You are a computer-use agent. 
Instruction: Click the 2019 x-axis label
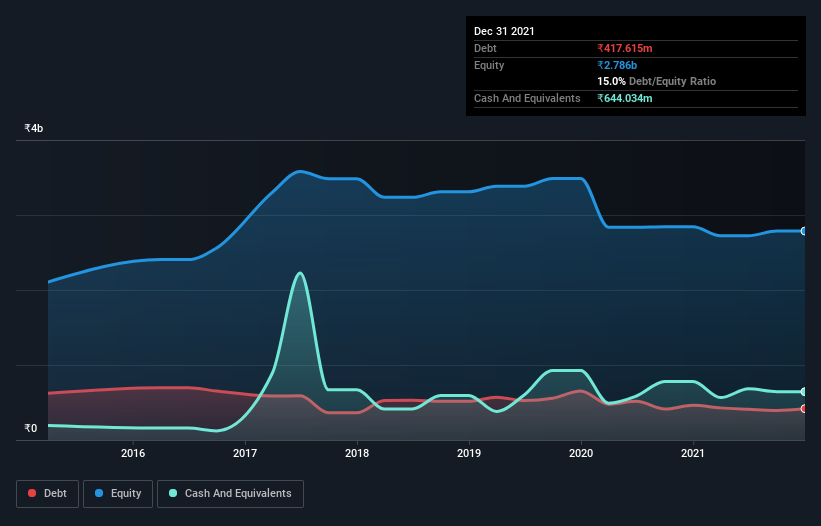[x=469, y=453]
